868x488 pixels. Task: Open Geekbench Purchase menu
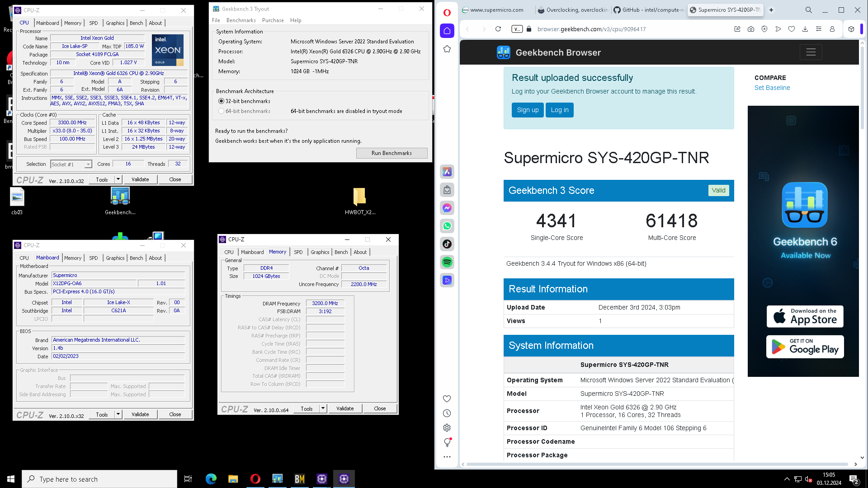point(273,20)
